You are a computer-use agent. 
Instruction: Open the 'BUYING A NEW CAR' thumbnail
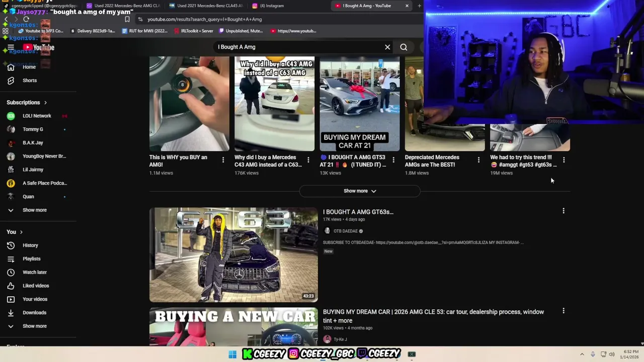pos(233,326)
